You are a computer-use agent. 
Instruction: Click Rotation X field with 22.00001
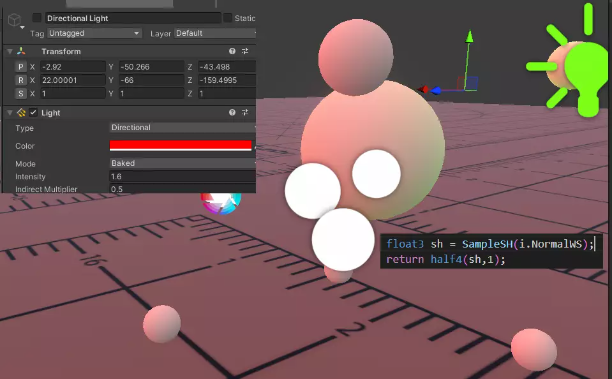[73, 80]
